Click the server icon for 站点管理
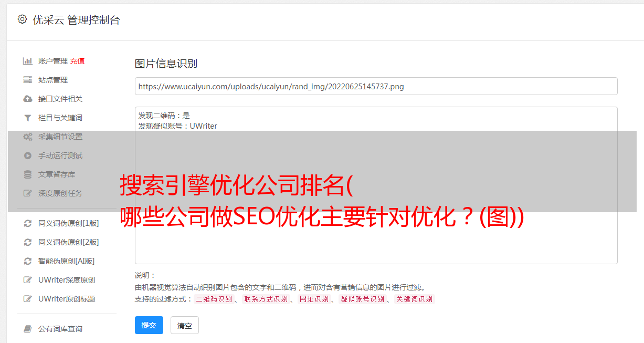The height and width of the screenshot is (343, 644). click(x=28, y=80)
